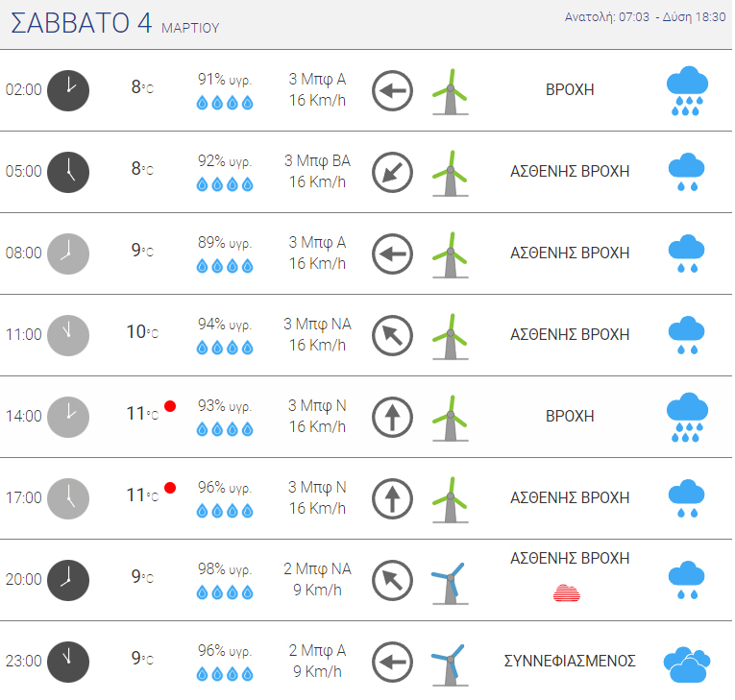The height and width of the screenshot is (700, 735).
Task: Click the blue wind turbine at 20:00
Action: [449, 584]
